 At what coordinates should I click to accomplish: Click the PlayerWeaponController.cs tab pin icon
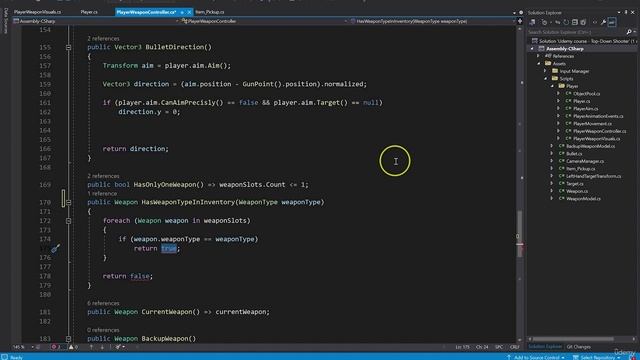[x=182, y=12]
